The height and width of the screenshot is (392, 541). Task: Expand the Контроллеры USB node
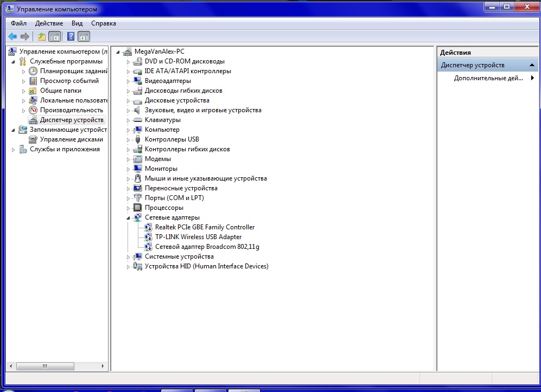129,139
